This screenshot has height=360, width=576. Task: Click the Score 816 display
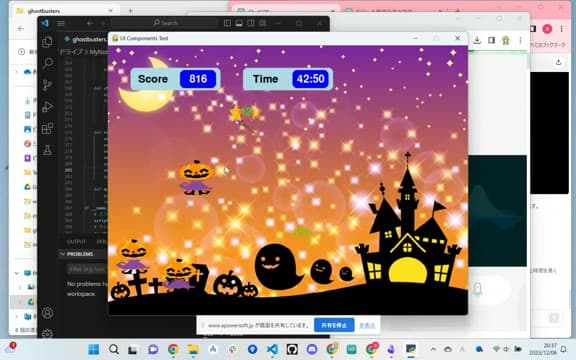tap(176, 79)
